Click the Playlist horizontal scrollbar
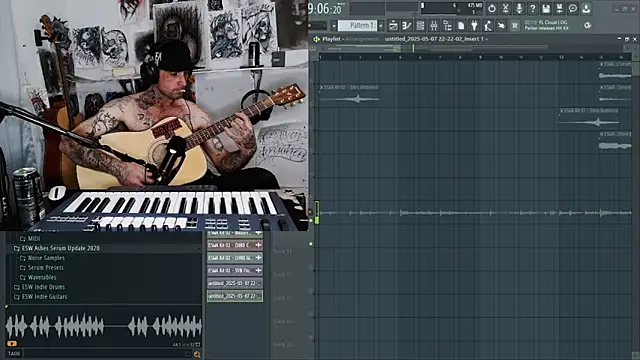 473,49
